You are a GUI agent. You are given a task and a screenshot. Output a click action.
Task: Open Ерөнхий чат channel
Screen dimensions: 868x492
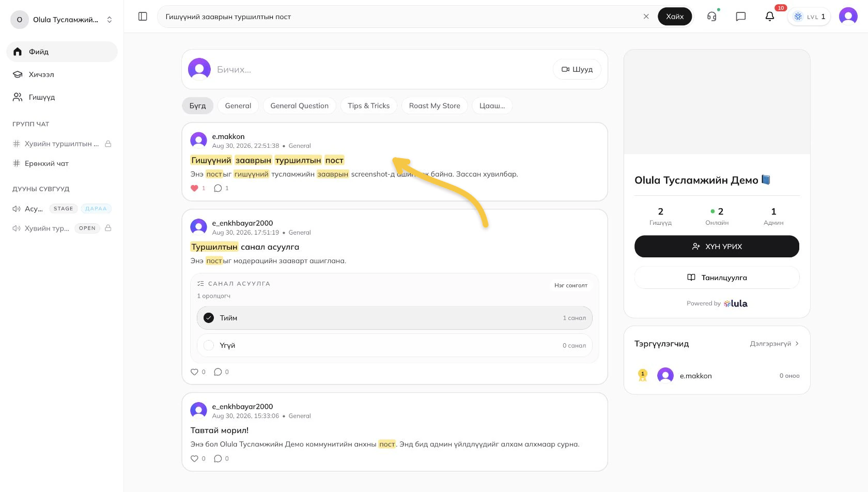[x=62, y=163]
